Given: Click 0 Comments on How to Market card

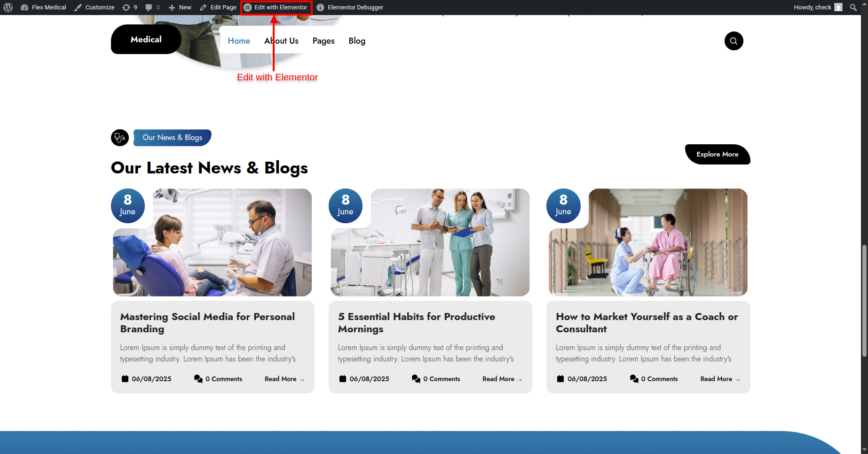Looking at the screenshot, I should [660, 379].
